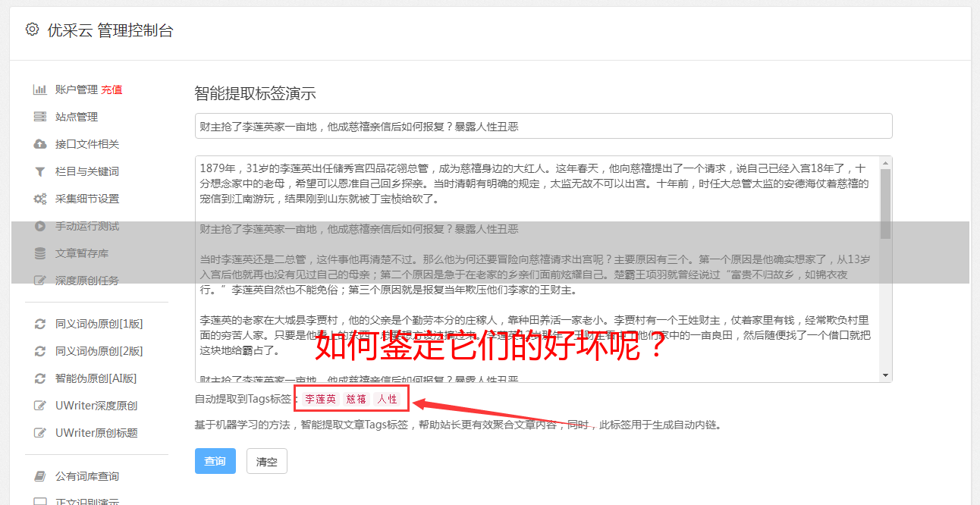Screen dimensions: 980x505
Task: Open the 栏目与关键词 filter icon
Action: pyautogui.click(x=40, y=171)
